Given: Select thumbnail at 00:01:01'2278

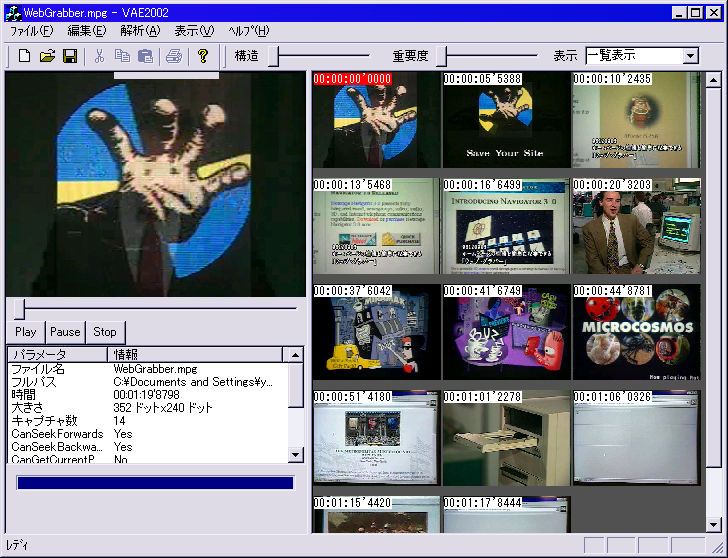Looking at the screenshot, I should click(x=507, y=438).
